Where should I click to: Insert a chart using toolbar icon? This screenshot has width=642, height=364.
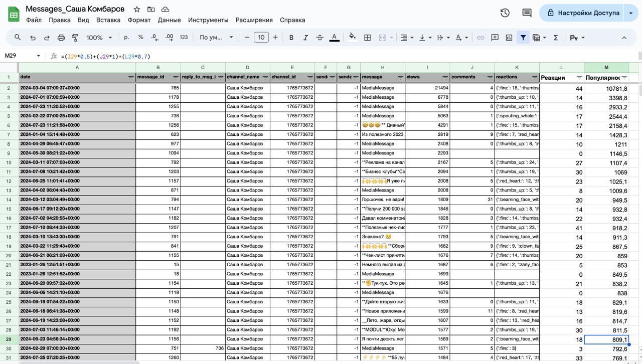(x=509, y=38)
